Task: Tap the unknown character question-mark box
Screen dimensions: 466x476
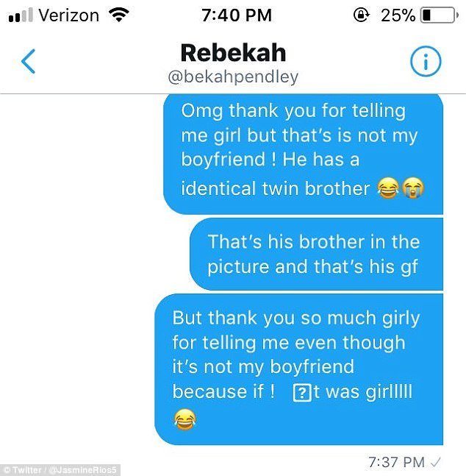Action: (x=302, y=393)
